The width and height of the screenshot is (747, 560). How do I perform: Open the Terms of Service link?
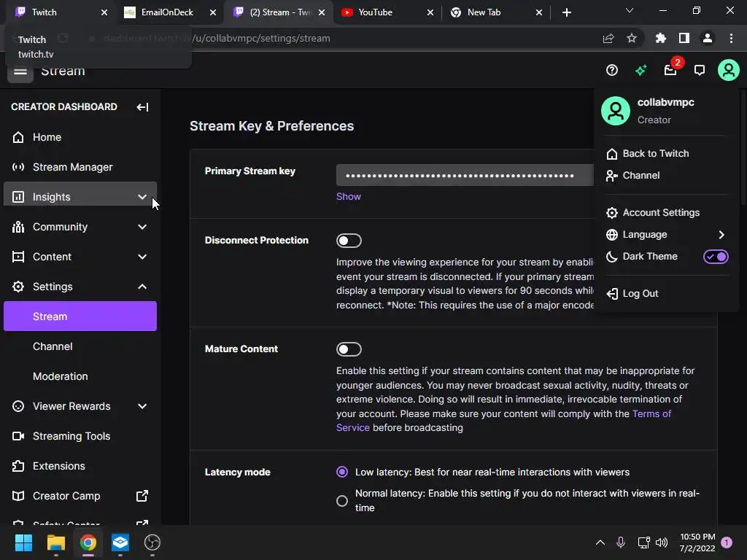click(x=651, y=413)
